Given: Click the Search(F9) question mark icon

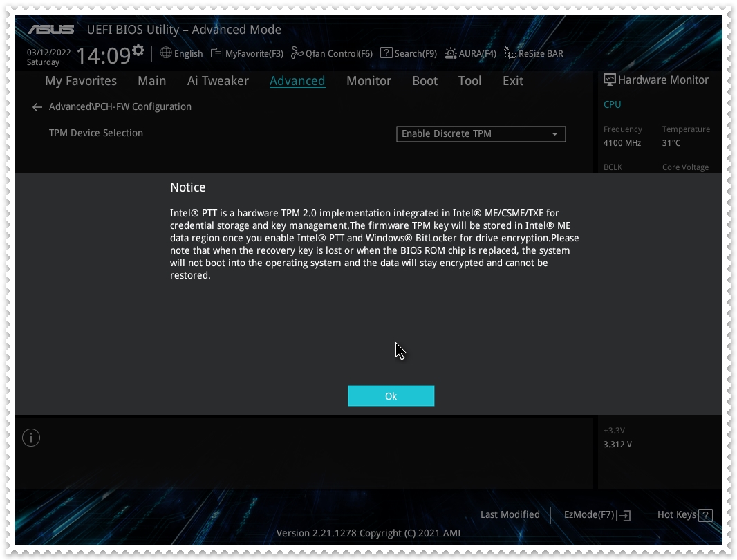Looking at the screenshot, I should (386, 53).
